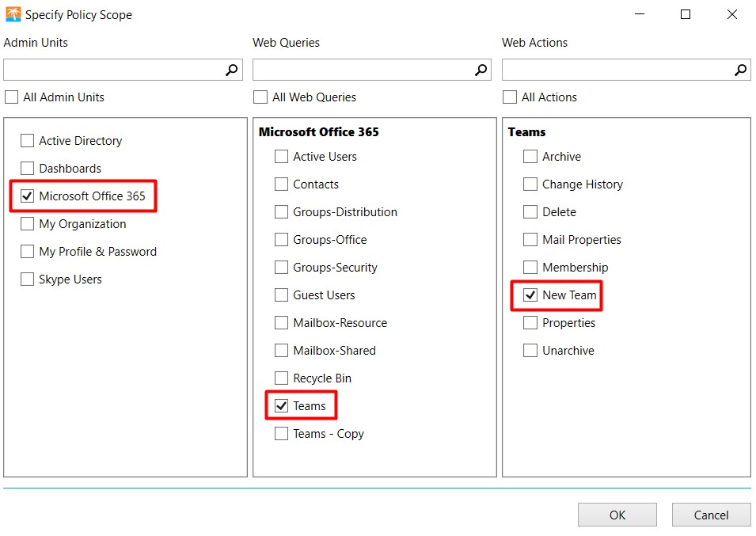Check Mailbox-Resource web query
The height and width of the screenshot is (536, 756).
pyautogui.click(x=282, y=323)
